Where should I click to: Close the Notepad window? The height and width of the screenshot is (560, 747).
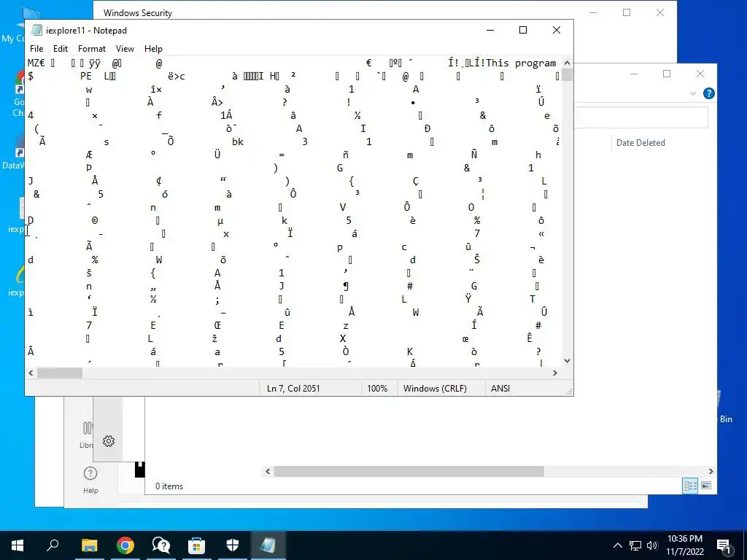click(556, 30)
